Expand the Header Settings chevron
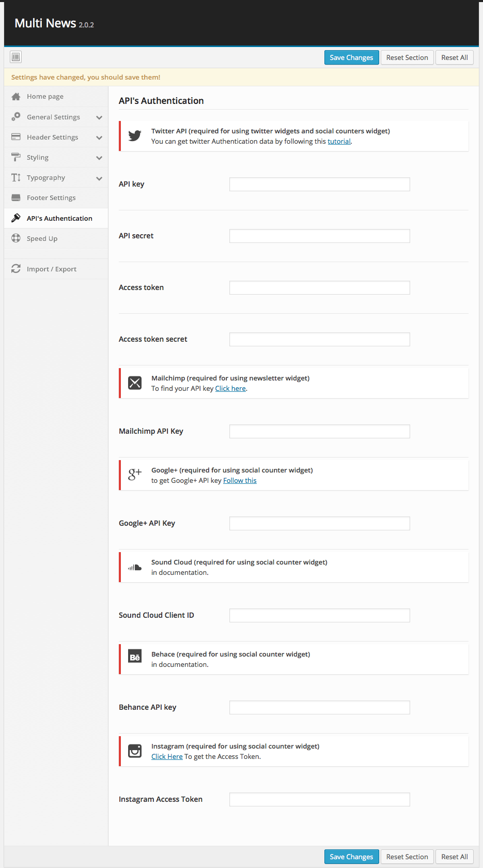Screen dimensions: 483x868 coord(99,138)
